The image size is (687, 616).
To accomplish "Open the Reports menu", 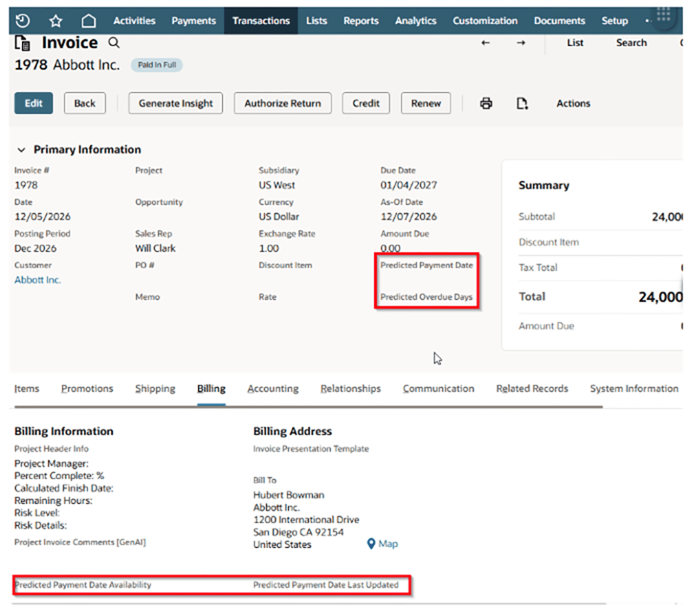I will click(361, 21).
